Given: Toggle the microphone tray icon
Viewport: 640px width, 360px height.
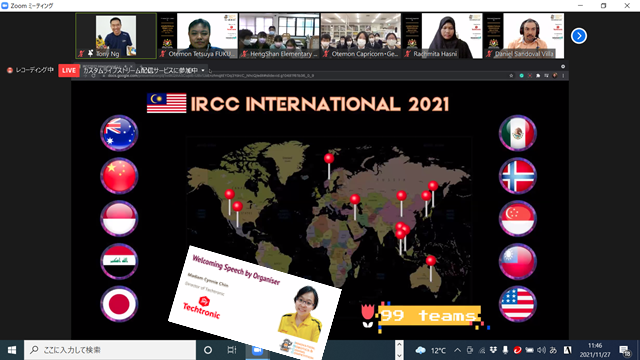Looking at the screenshot, I should tap(505, 350).
